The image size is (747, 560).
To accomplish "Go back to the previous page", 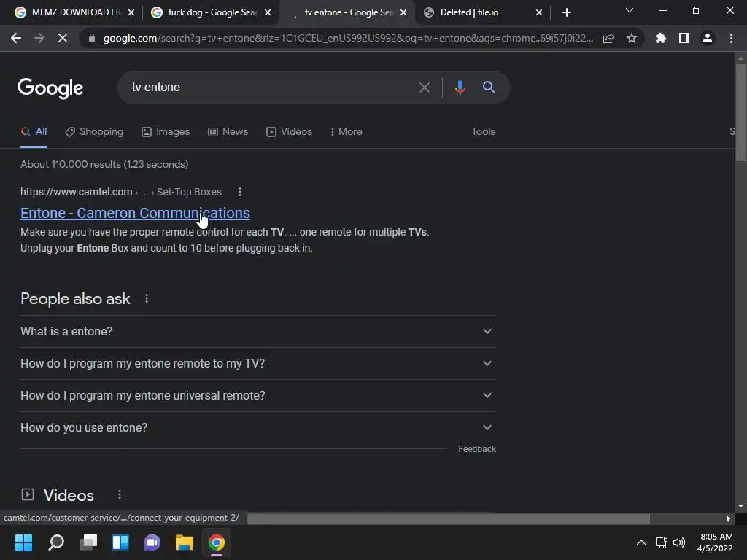I will click(x=16, y=38).
